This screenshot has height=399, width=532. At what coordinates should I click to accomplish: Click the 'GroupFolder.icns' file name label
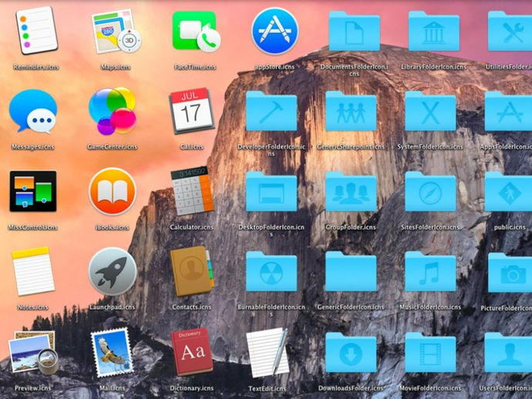[x=351, y=227]
